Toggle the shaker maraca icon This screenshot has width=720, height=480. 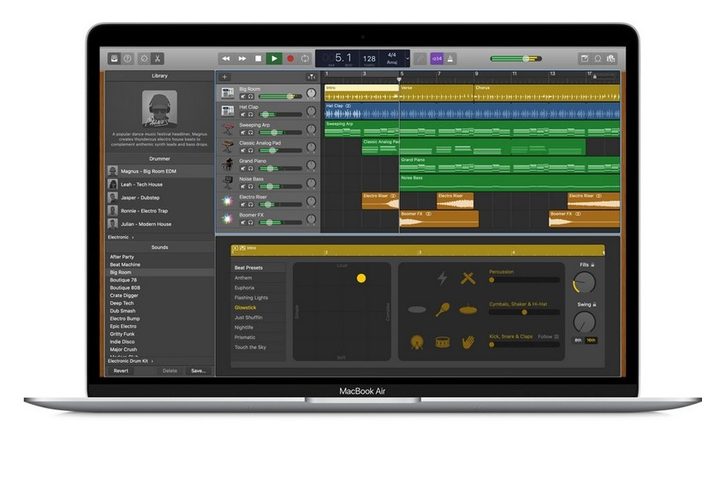(x=442, y=310)
